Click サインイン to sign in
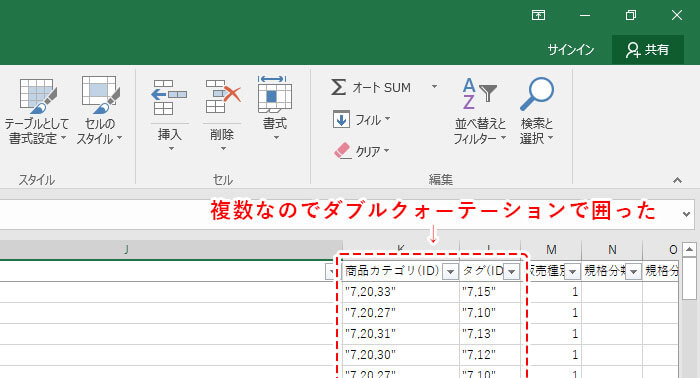The image size is (700, 378). (571, 50)
